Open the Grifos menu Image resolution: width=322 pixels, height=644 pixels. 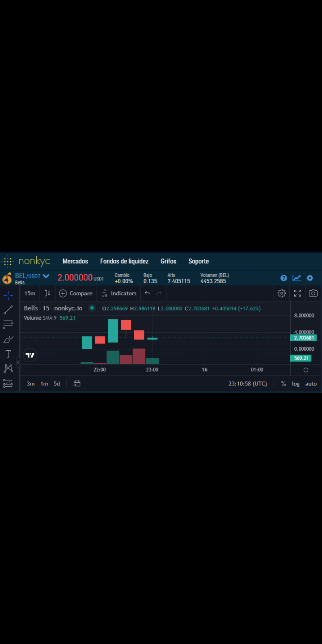[169, 261]
